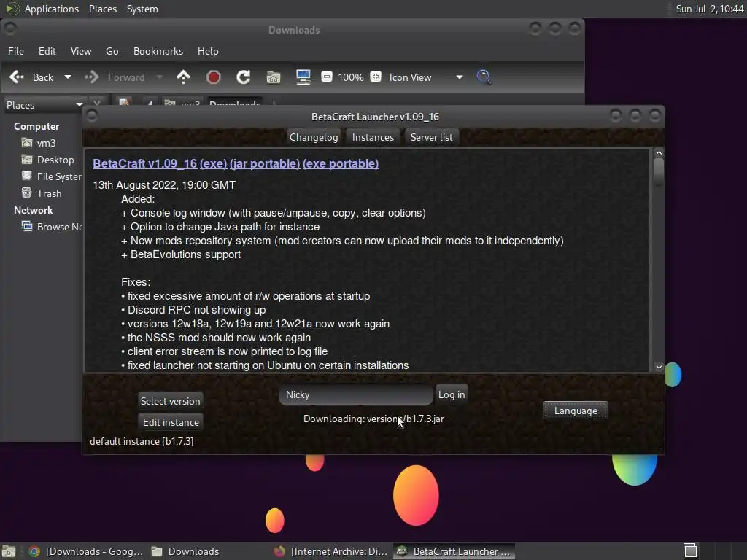This screenshot has height=560, width=747.
Task: Click the red Stop loading icon
Action: click(x=214, y=77)
